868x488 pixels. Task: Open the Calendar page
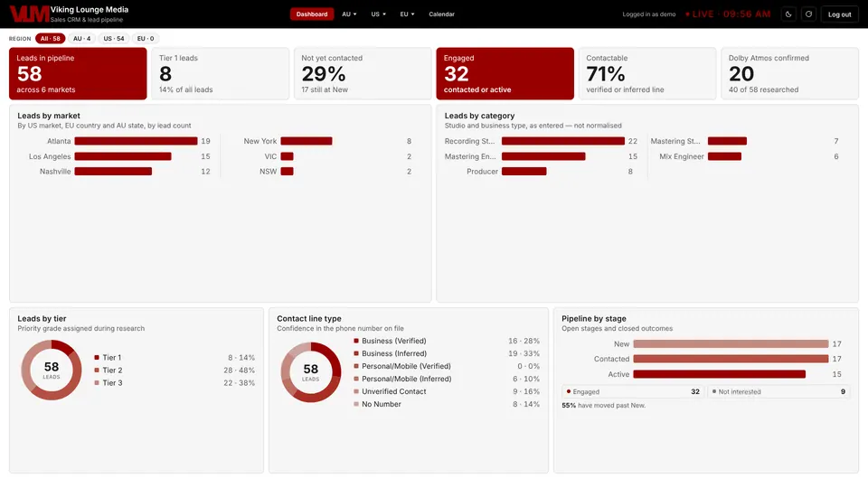[x=442, y=14]
